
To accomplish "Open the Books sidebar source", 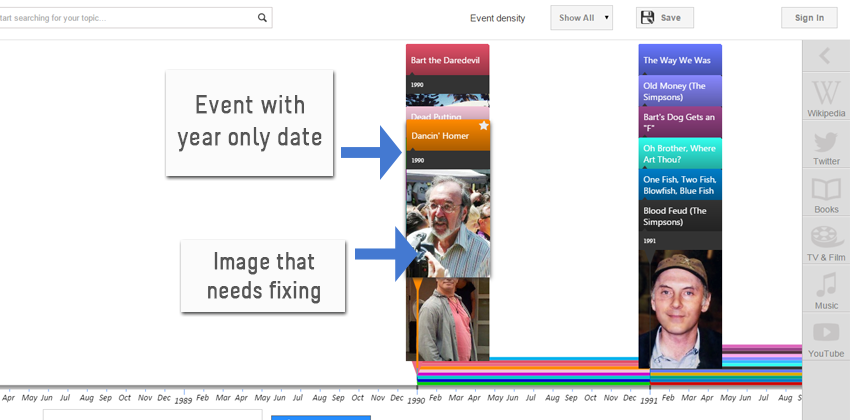I will point(825,196).
